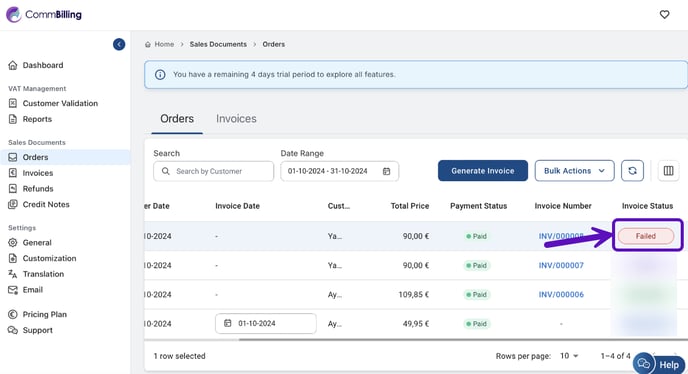The height and width of the screenshot is (374, 688).
Task: Expand the Rows per page selector
Action: [569, 356]
